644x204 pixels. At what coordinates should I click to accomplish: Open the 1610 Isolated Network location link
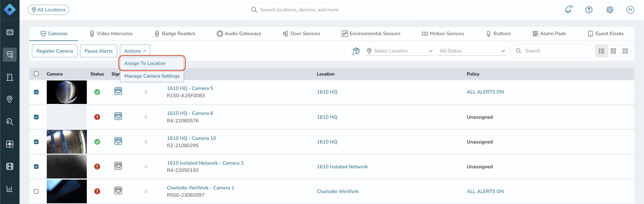pyautogui.click(x=342, y=167)
